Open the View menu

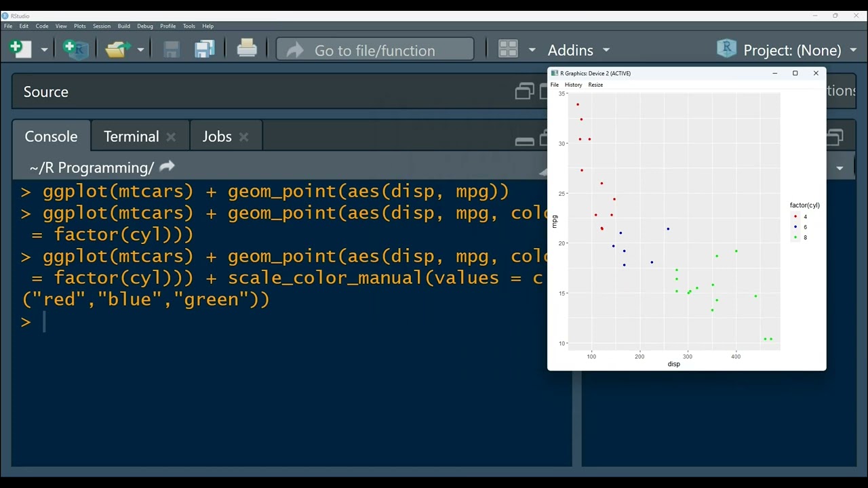click(61, 26)
